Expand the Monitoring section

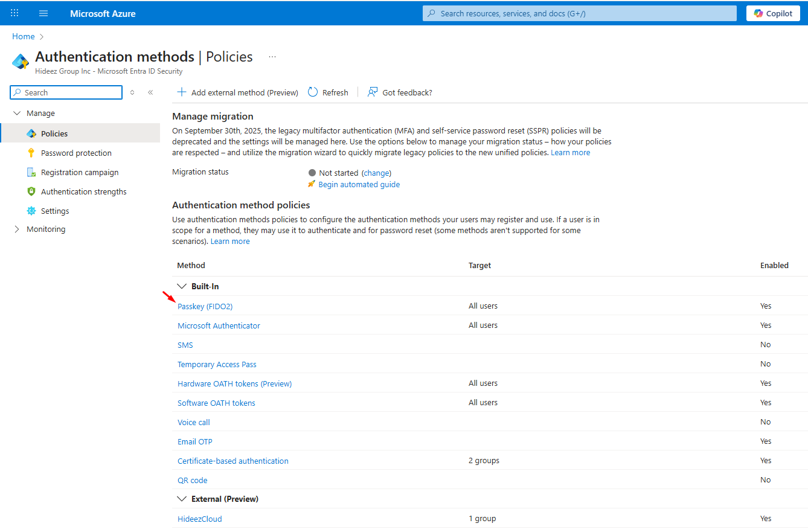tap(17, 229)
